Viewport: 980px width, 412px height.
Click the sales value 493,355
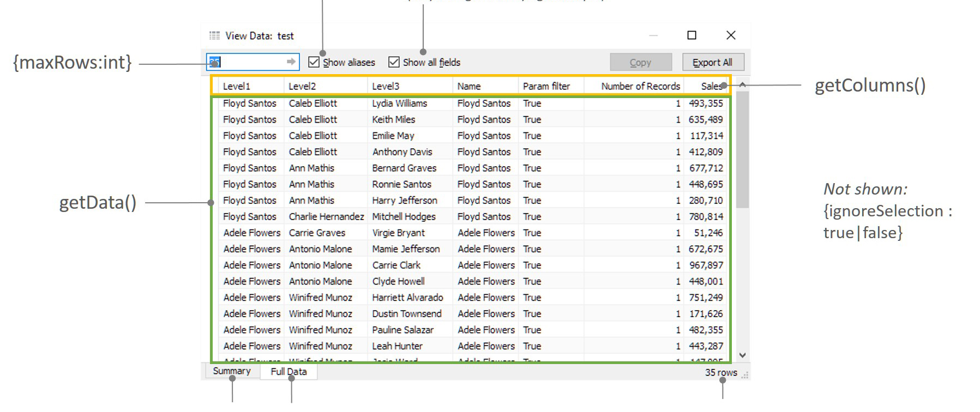tap(706, 104)
